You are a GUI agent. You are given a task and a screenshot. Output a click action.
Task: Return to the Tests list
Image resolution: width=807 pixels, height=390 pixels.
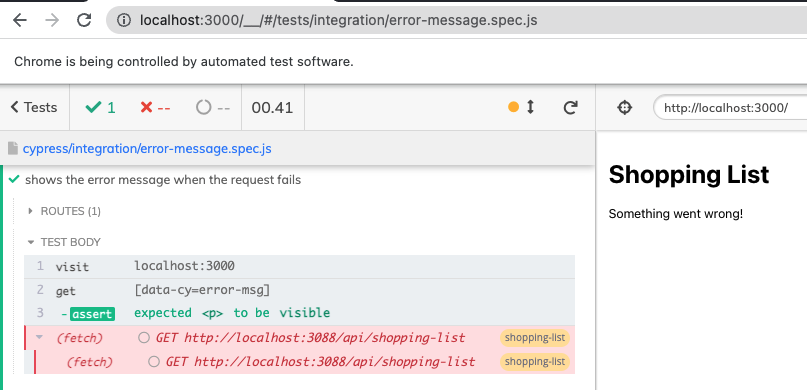(x=34, y=107)
